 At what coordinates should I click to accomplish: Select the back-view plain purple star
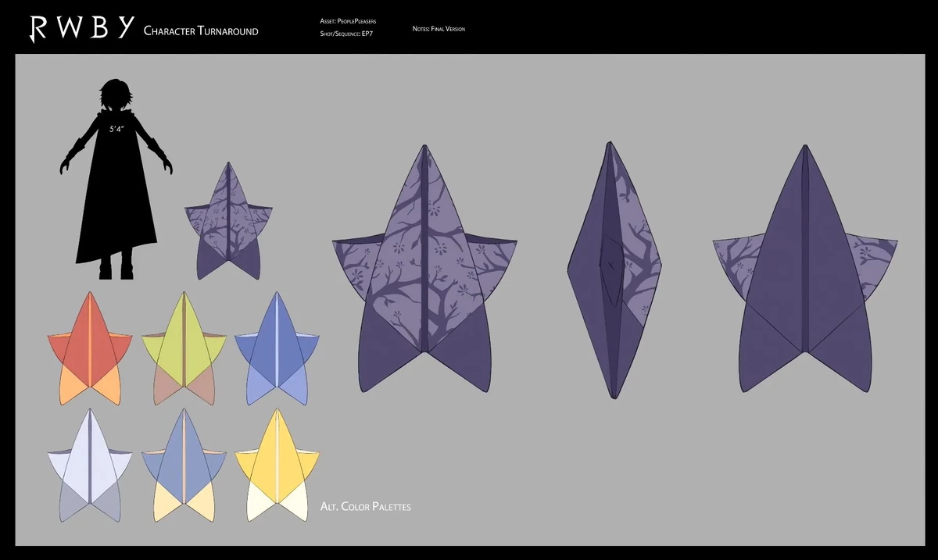(x=805, y=268)
